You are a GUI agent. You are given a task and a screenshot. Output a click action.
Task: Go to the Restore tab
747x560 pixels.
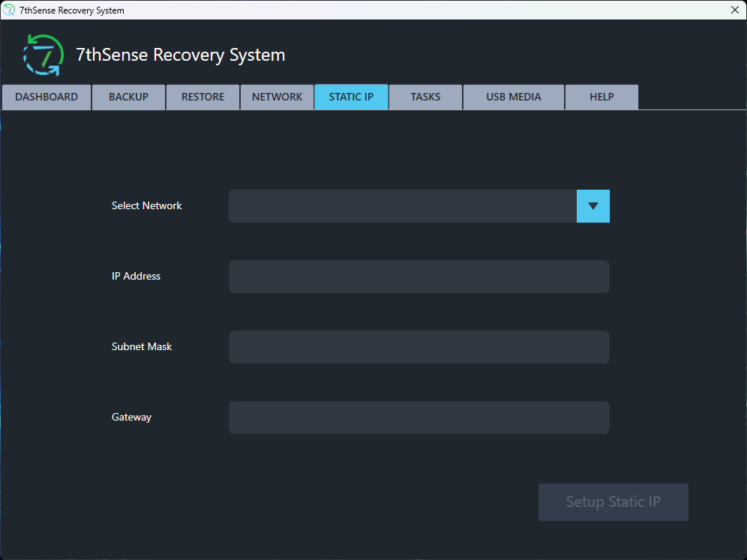click(x=203, y=97)
